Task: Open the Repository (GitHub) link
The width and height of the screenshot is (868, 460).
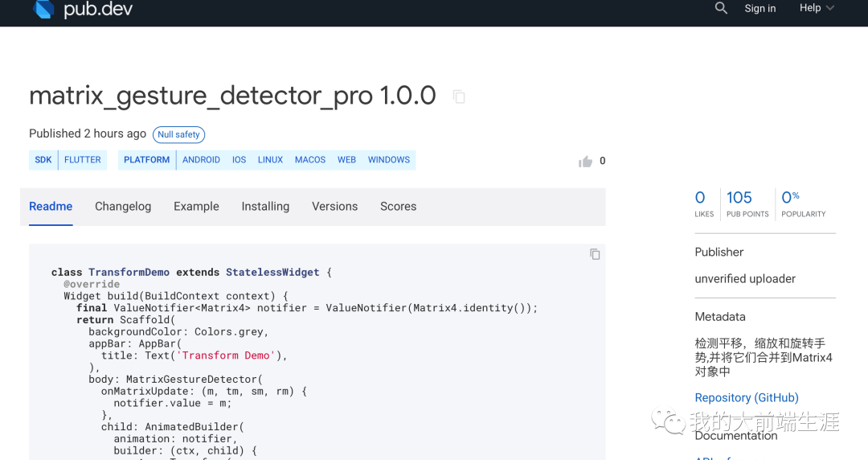Action: click(747, 398)
